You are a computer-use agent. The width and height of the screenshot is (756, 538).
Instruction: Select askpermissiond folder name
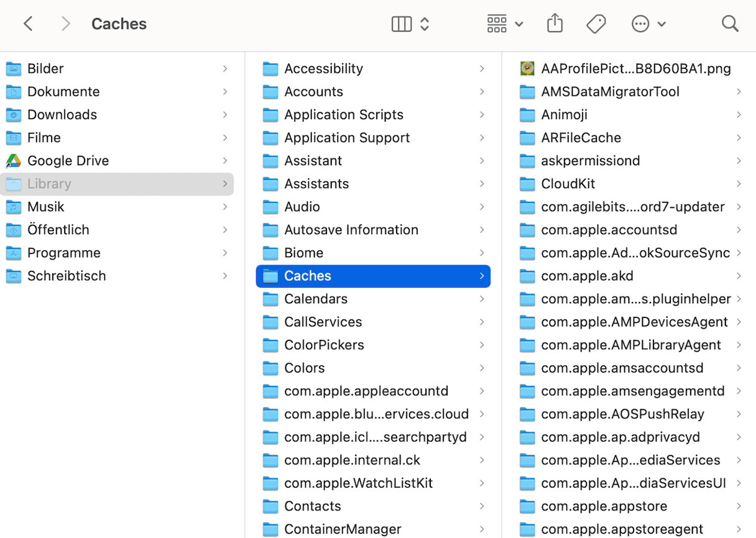point(591,161)
